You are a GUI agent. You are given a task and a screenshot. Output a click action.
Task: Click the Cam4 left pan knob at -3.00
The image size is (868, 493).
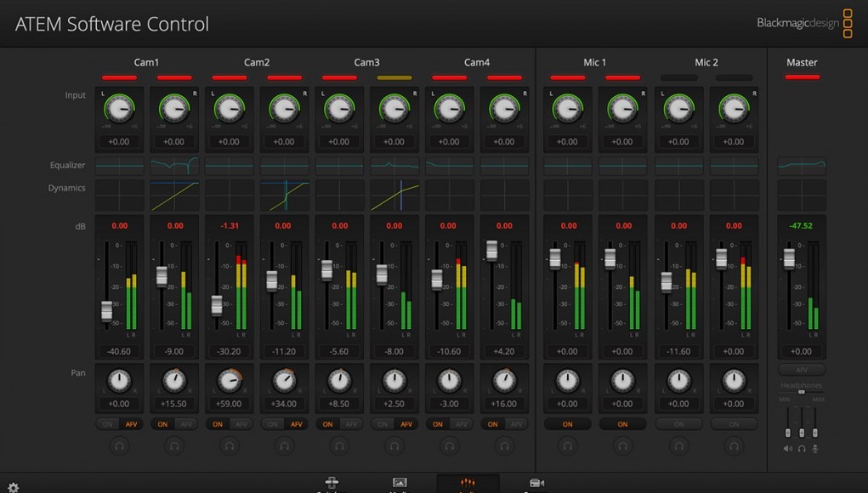click(x=450, y=381)
